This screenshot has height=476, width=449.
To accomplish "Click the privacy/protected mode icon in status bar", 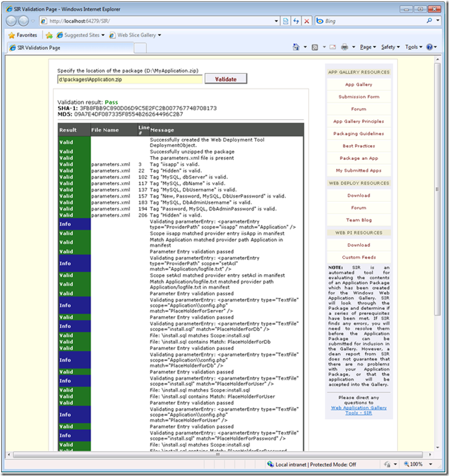I will pyautogui.click(x=387, y=464).
